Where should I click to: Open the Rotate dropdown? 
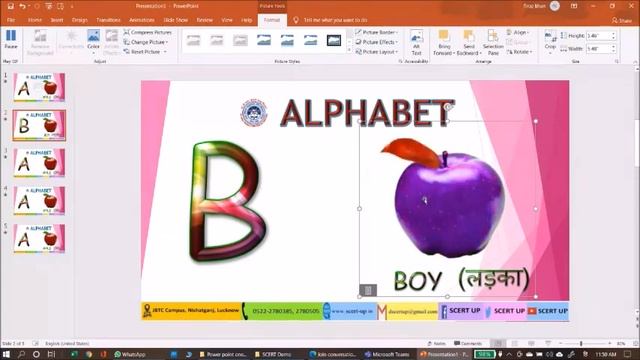pyautogui.click(x=520, y=52)
